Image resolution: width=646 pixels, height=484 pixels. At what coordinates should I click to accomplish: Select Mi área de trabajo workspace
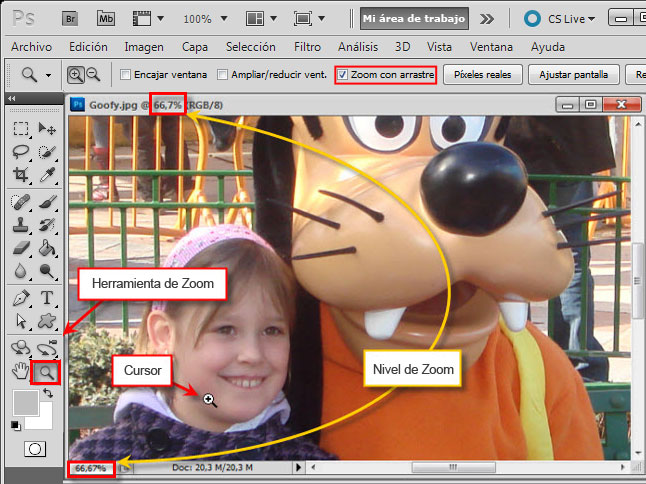(414, 19)
